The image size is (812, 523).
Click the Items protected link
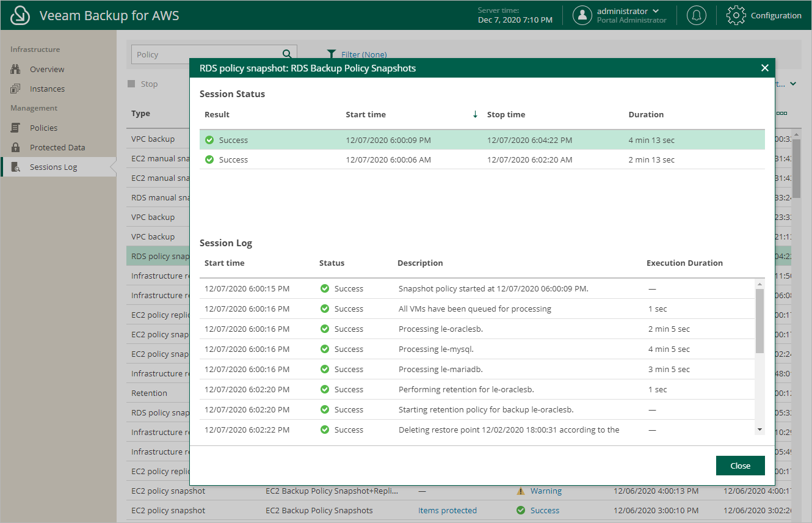(448, 510)
